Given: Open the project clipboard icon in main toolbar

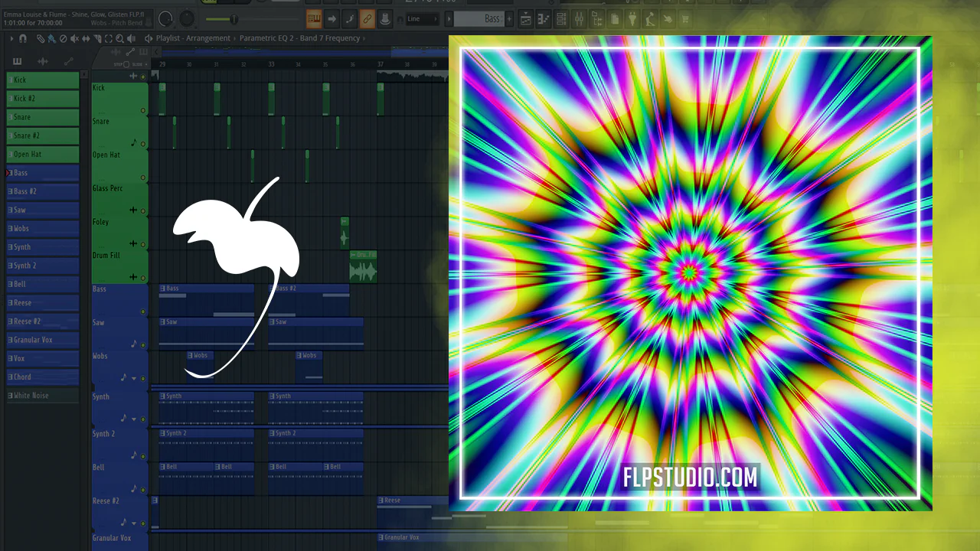Looking at the screenshot, I should coord(615,18).
